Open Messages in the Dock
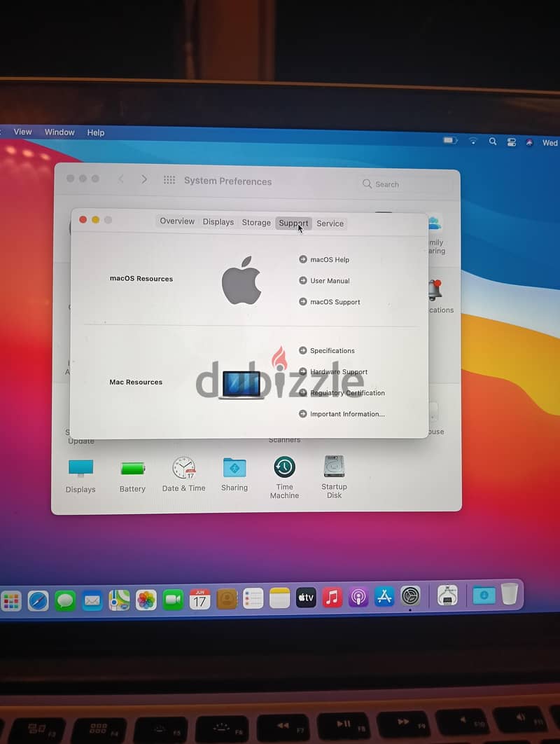Viewport: 560px width, 744px height. pyautogui.click(x=65, y=601)
